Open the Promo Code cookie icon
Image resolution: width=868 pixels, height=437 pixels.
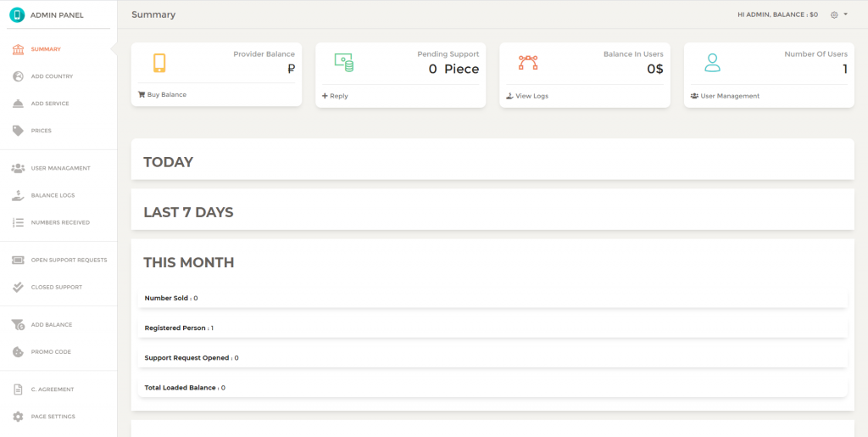click(19, 351)
